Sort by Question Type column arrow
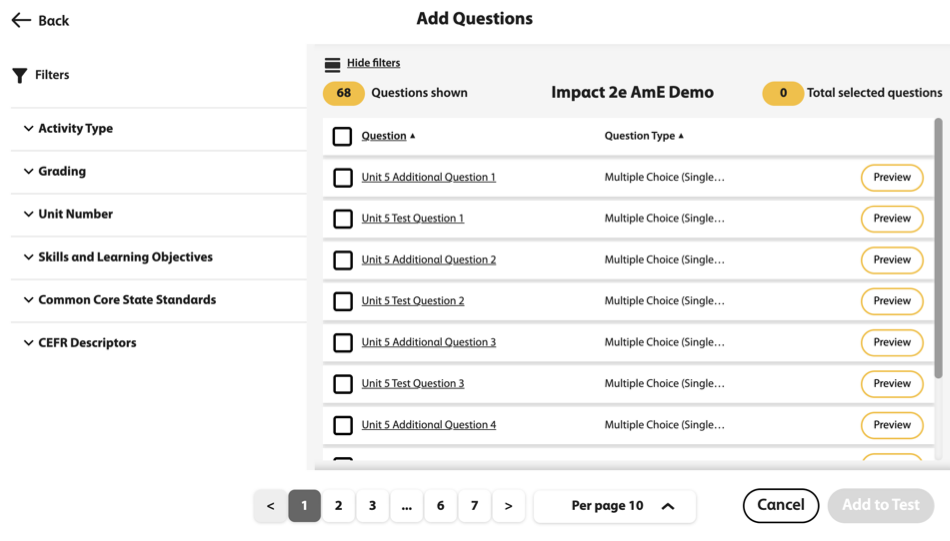 click(x=681, y=136)
